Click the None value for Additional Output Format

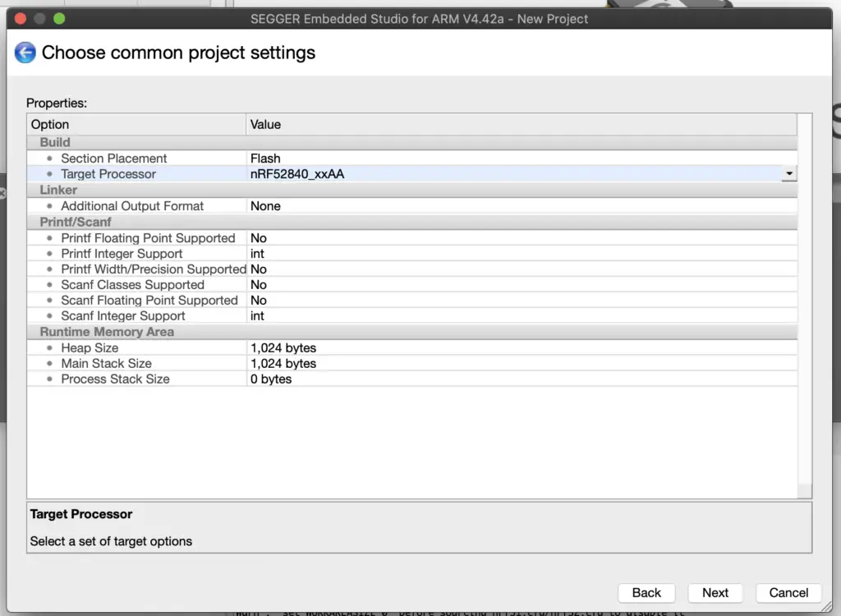[265, 206]
